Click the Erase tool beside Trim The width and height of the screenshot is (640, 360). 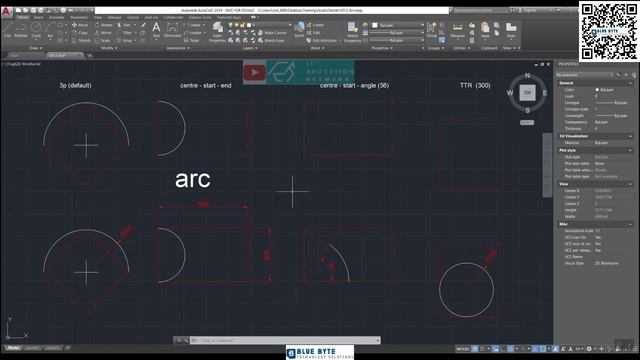(143, 25)
